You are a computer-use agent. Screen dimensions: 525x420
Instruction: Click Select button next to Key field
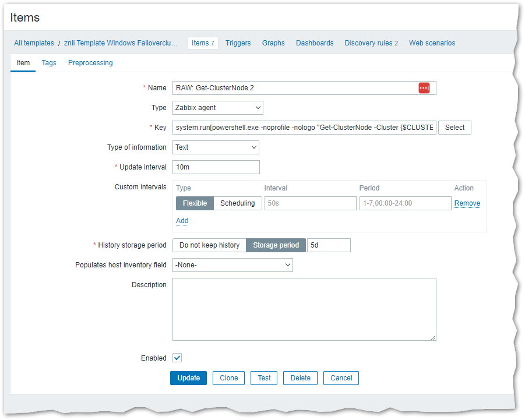click(454, 128)
